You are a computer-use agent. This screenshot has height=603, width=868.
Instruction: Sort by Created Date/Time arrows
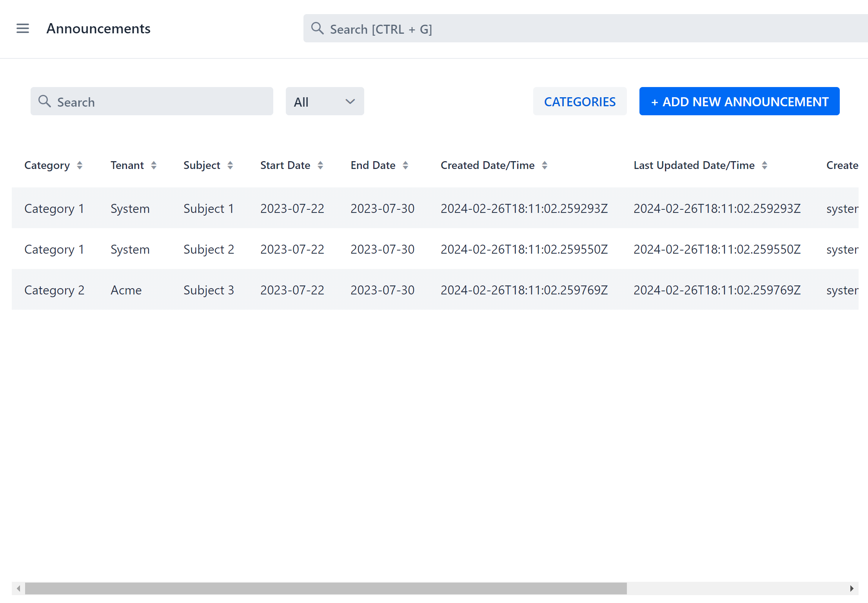(x=545, y=165)
